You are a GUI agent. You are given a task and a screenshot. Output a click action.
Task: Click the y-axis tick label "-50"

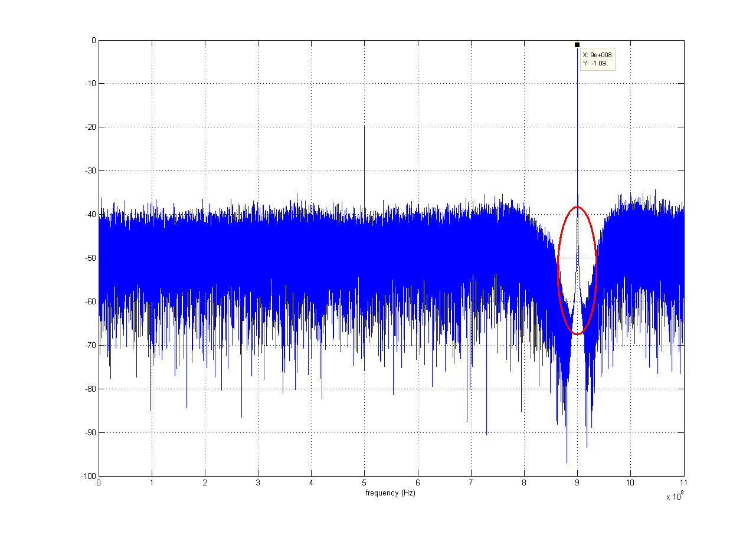tap(90, 258)
